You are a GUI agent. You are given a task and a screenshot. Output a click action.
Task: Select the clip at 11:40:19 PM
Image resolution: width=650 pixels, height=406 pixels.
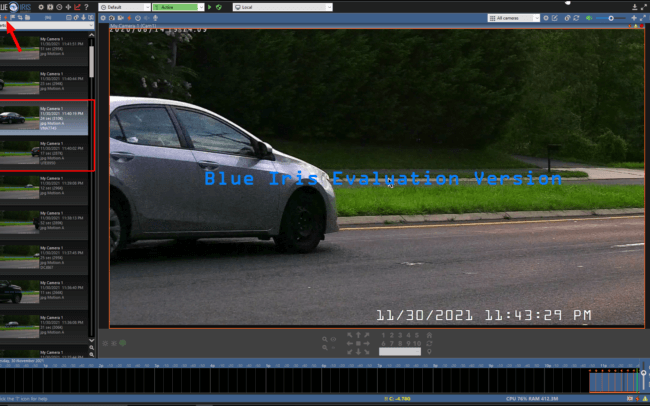tap(44, 118)
